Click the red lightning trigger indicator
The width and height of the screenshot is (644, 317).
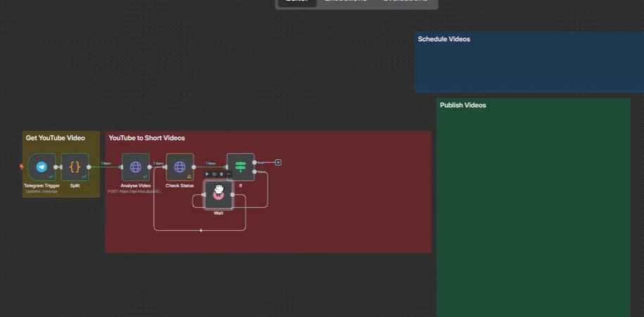(21, 167)
